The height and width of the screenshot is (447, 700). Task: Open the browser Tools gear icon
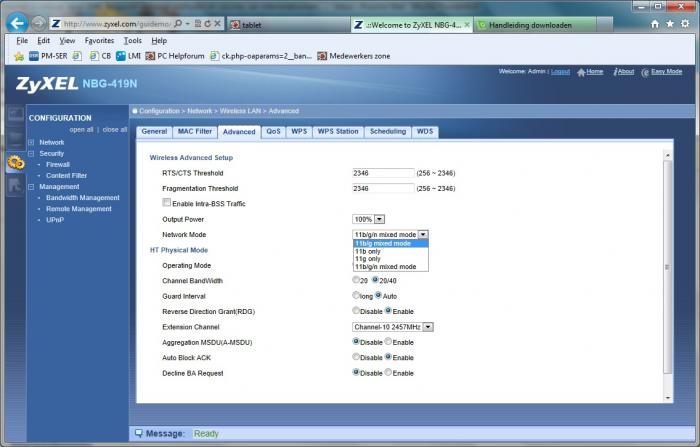pos(685,24)
